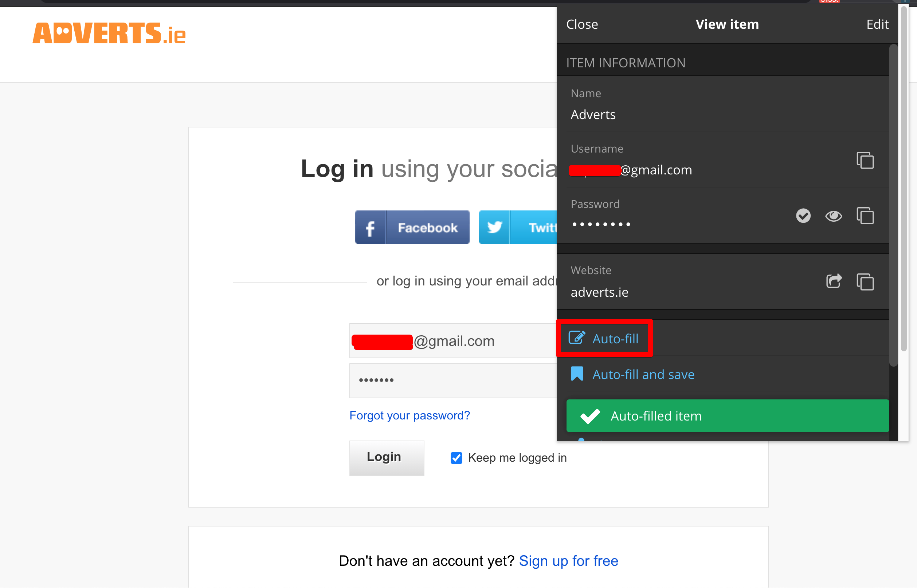Close the View item panel
This screenshot has height=588, width=917.
[581, 24]
